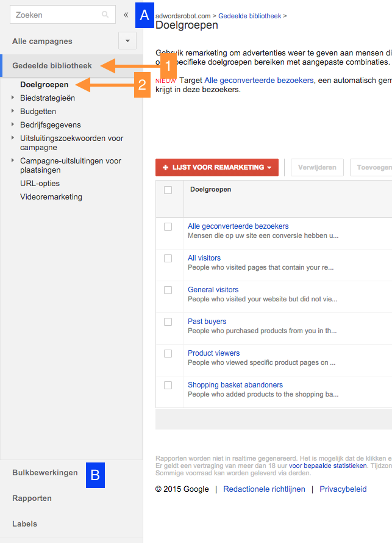This screenshot has width=392, height=543.
Task: Click the search magnifier icon
Action: tap(105, 15)
